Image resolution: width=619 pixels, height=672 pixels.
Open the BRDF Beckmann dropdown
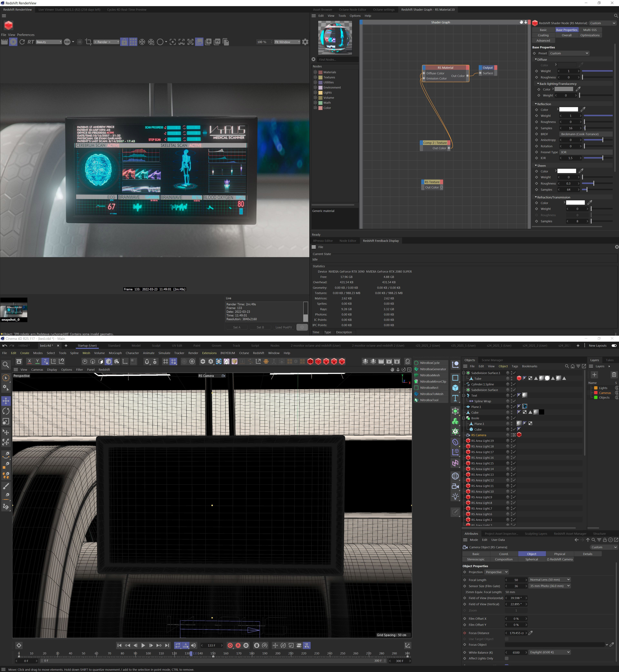click(585, 134)
